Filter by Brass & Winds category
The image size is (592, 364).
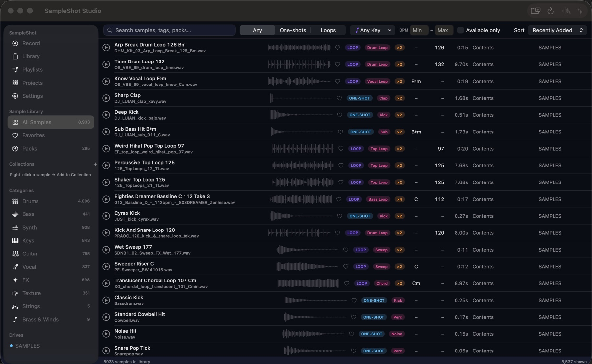pos(51,320)
